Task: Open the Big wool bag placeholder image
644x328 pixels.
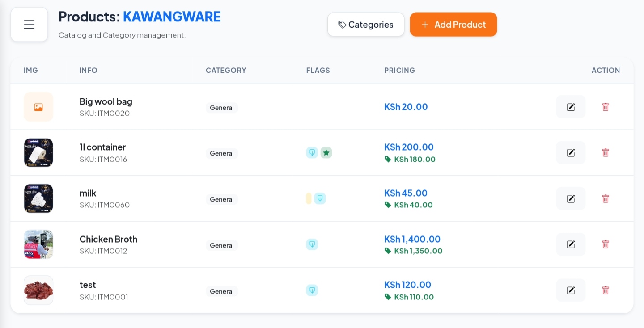Action: [x=38, y=107]
